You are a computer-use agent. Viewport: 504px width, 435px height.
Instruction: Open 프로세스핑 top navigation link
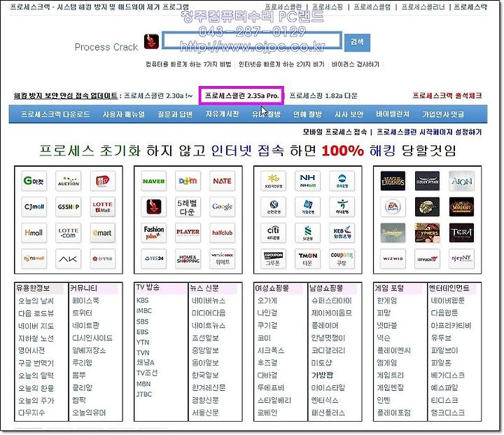pos(328,7)
